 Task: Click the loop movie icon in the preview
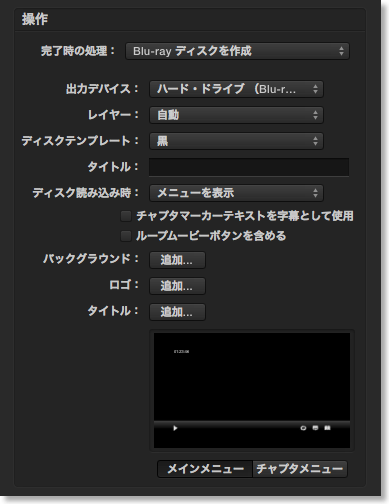pyautogui.click(x=303, y=428)
